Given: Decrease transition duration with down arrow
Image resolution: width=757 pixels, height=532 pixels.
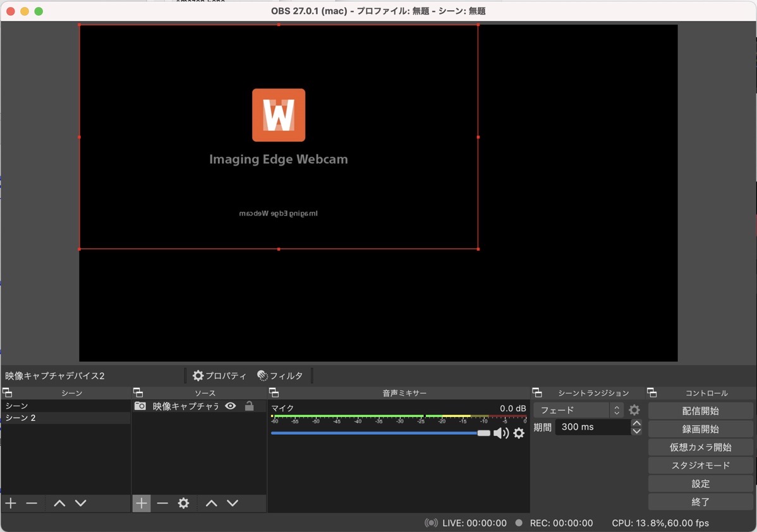Looking at the screenshot, I should click(x=636, y=431).
